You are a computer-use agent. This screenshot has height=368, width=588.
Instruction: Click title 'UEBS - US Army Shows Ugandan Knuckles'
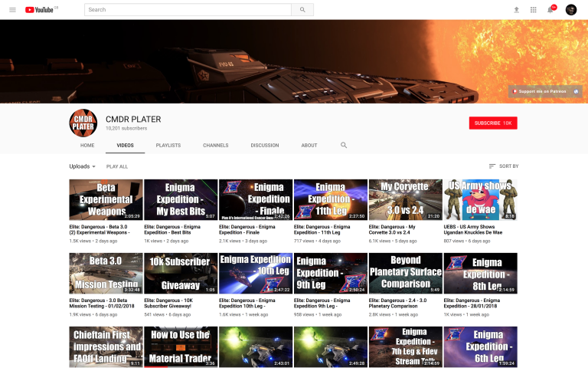click(473, 230)
